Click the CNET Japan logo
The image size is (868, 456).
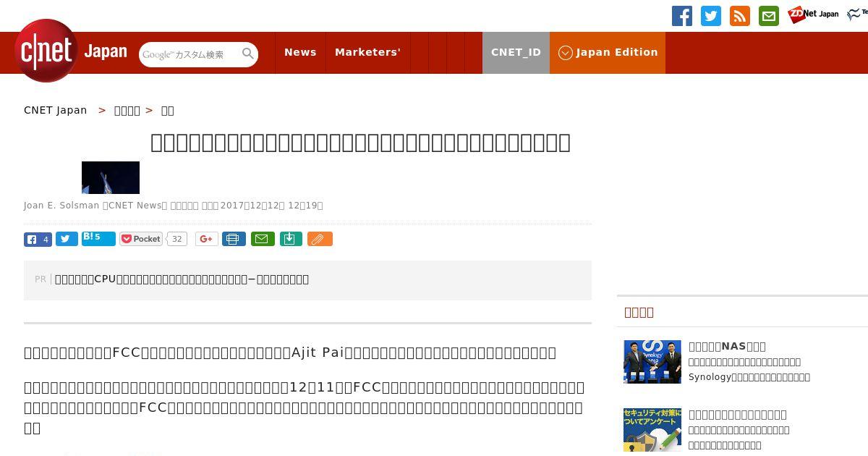click(71, 51)
